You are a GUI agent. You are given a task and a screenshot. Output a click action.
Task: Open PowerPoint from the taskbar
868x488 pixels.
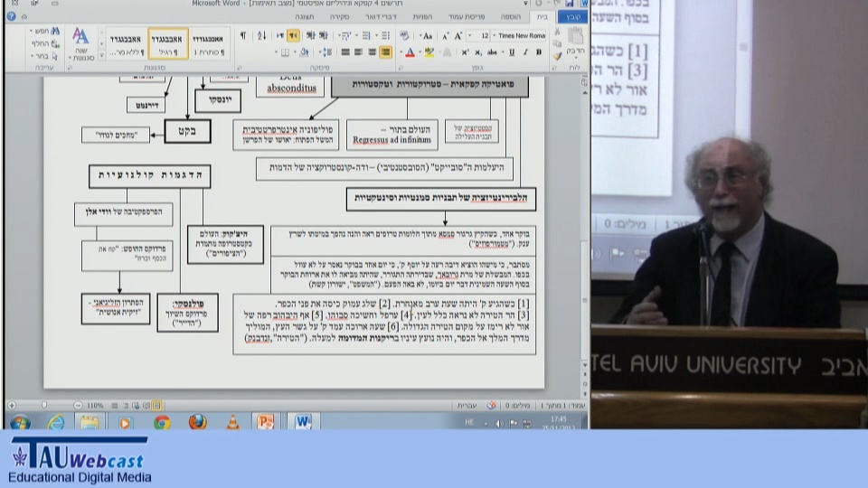(266, 422)
